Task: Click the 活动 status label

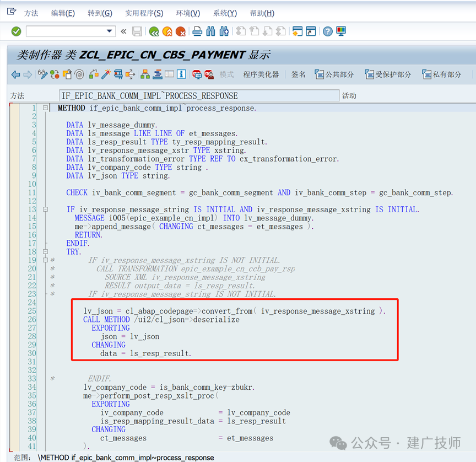Action: pyautogui.click(x=349, y=96)
